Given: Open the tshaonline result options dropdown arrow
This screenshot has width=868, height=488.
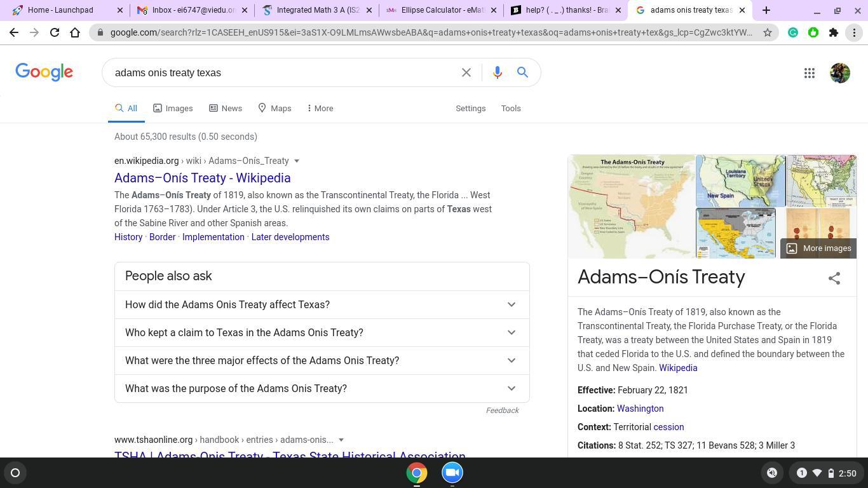Looking at the screenshot, I should (x=341, y=440).
